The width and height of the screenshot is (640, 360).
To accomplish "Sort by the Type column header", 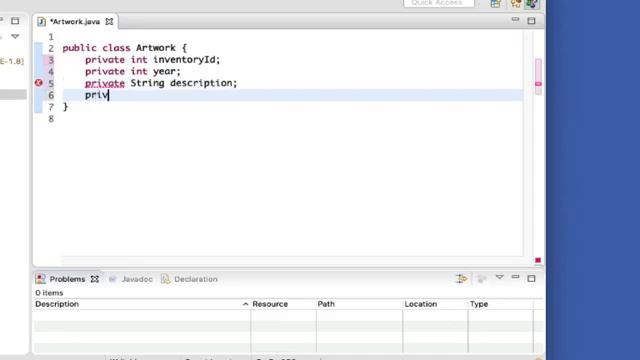I will 501,304.
